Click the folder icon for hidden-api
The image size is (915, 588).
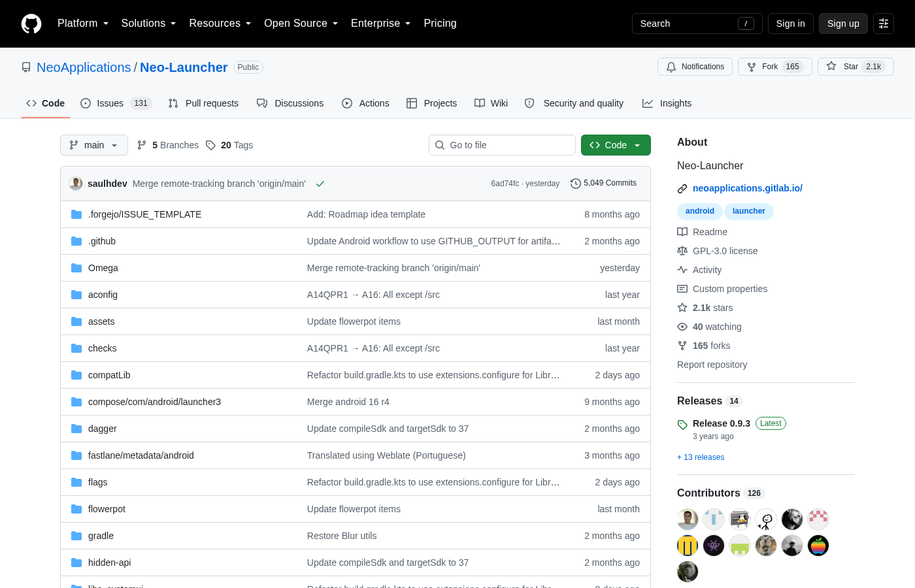click(x=76, y=563)
